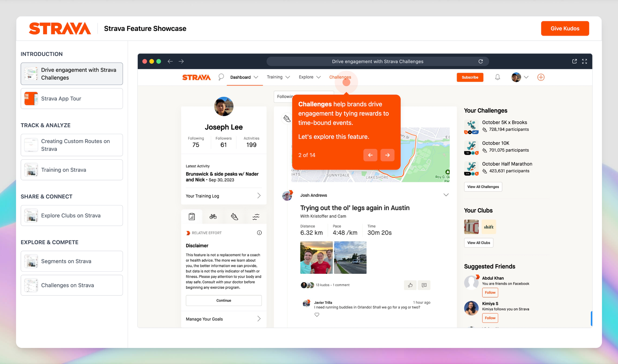Select the running shoe tab icon
The height and width of the screenshot is (364, 618).
click(x=235, y=217)
